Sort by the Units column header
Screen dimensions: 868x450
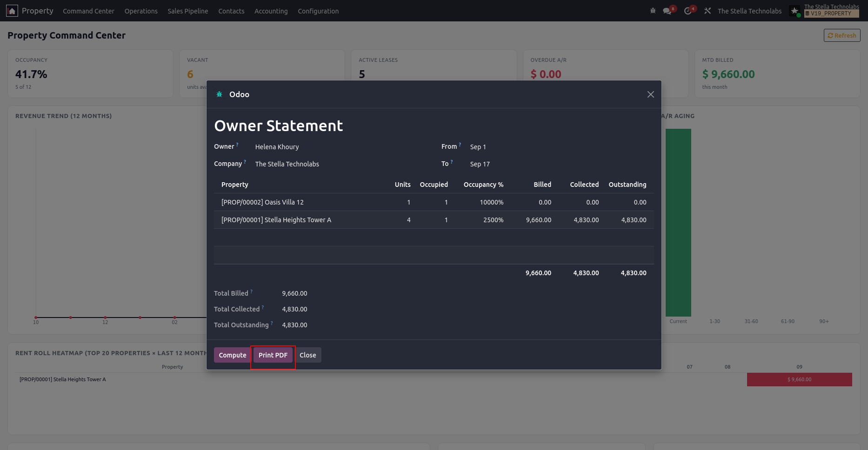pos(403,185)
